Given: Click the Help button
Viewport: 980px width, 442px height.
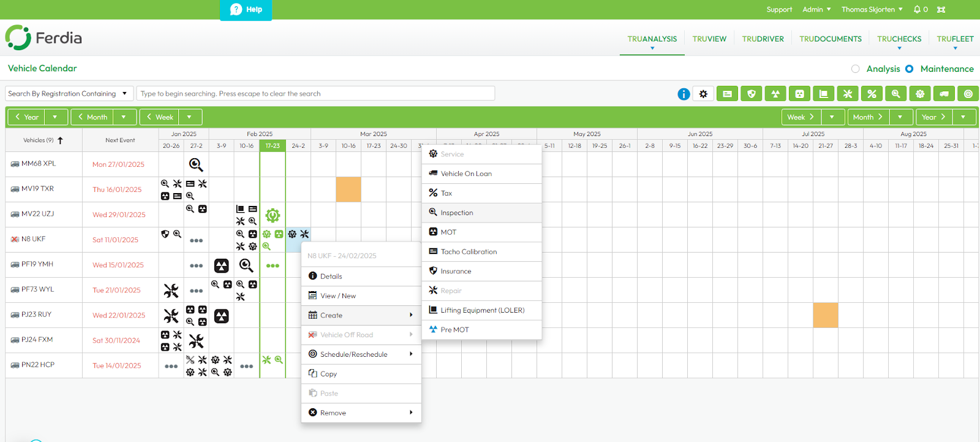Looking at the screenshot, I should pos(246,10).
